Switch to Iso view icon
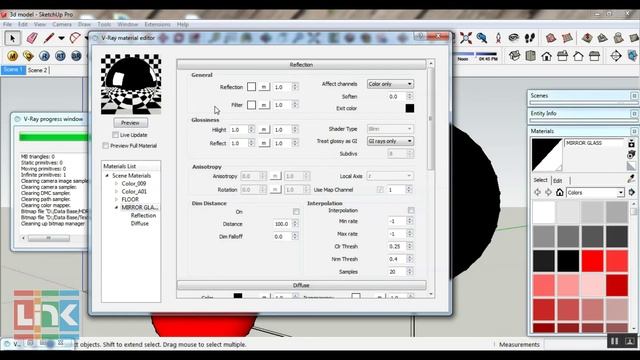The height and width of the screenshot is (360, 640). pos(515,56)
